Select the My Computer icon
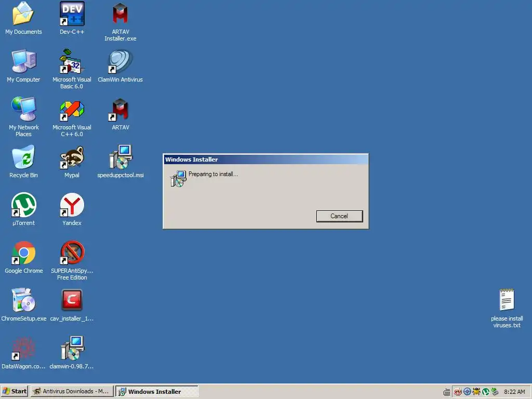532x399 pixels. (x=23, y=61)
